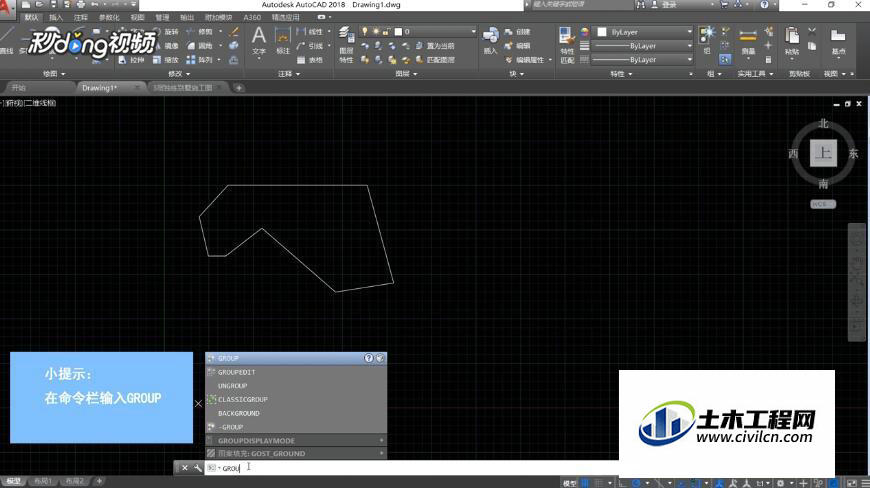Select the Fillet (圆角) tool
This screenshot has width=870, height=488.
pyautogui.click(x=200, y=46)
